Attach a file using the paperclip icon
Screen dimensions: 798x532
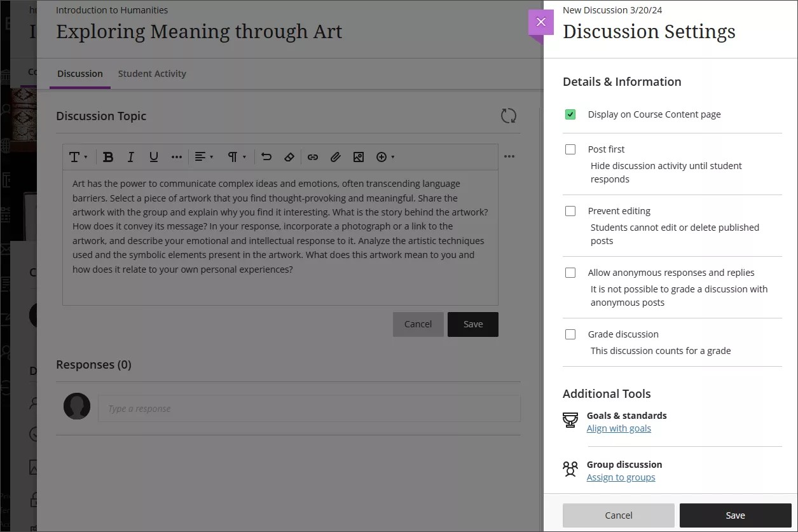[x=335, y=156]
